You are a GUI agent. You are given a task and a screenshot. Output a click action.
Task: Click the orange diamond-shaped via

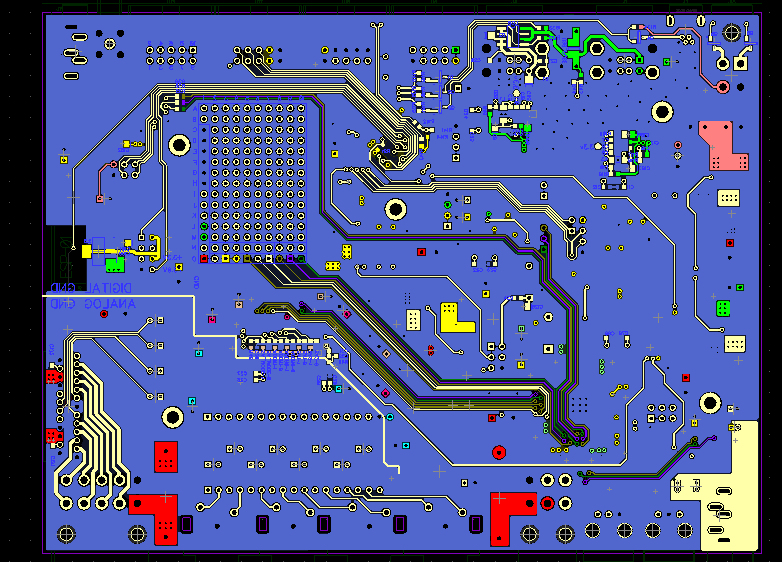coord(386,354)
